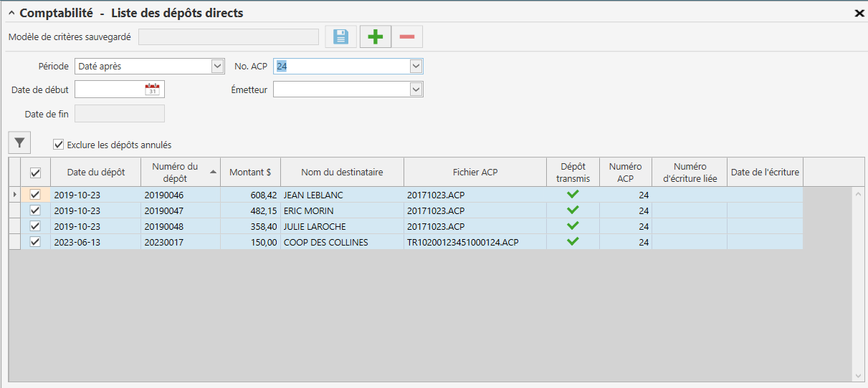Sort by the Nom du destinataire column header
868x388 pixels.
point(342,172)
